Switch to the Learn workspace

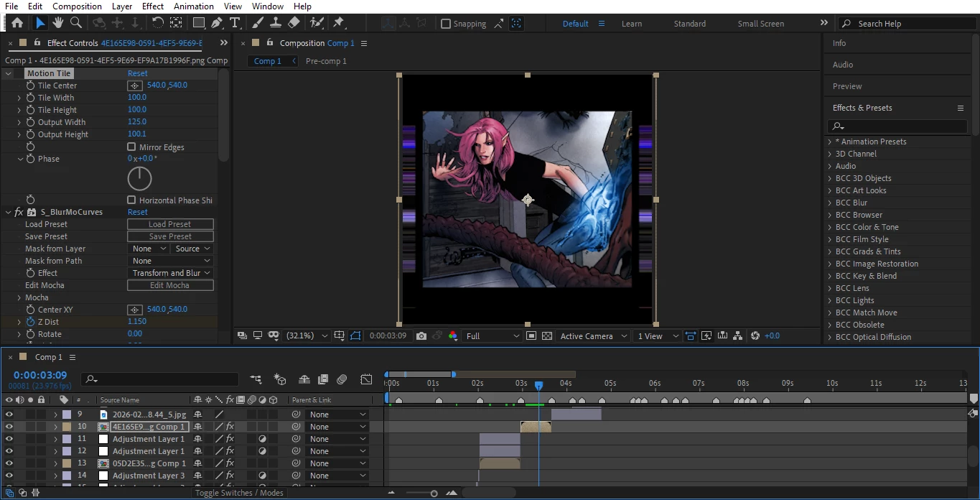coord(632,24)
